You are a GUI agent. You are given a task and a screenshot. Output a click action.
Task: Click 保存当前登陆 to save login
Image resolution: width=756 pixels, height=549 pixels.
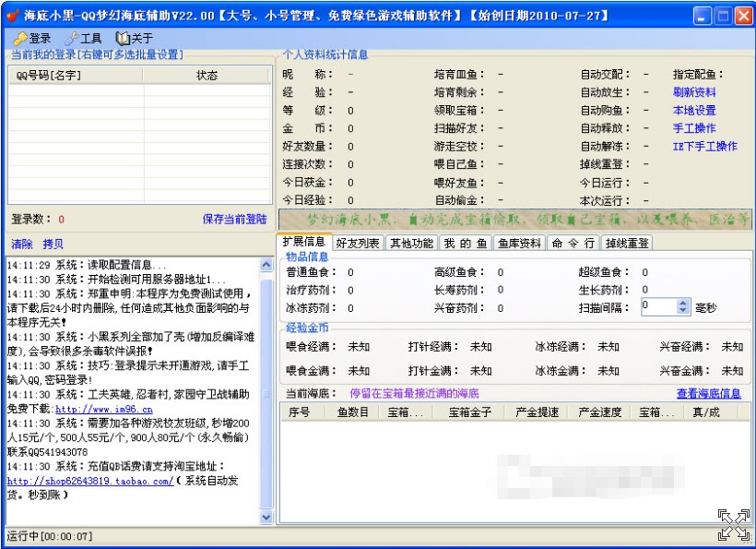(x=234, y=220)
